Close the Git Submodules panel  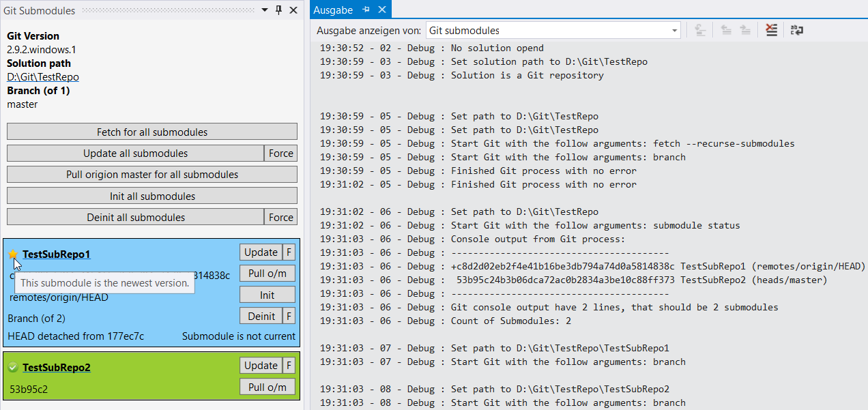tap(293, 10)
